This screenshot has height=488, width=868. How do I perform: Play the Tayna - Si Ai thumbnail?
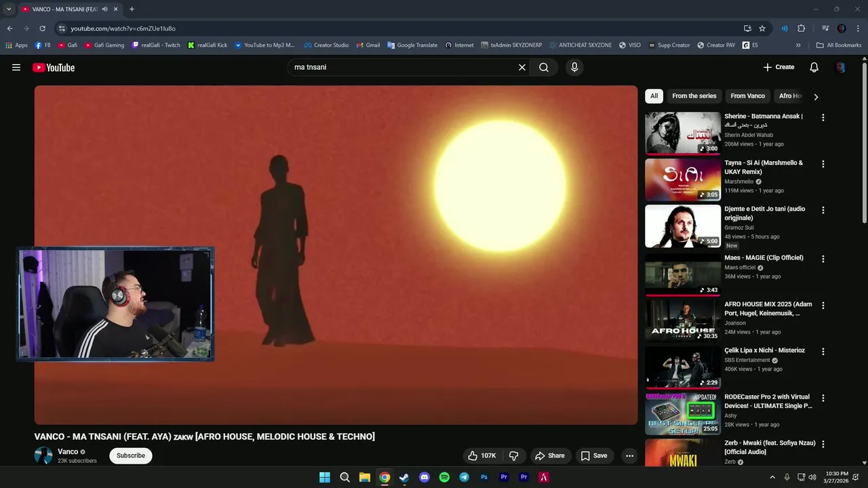[682, 180]
